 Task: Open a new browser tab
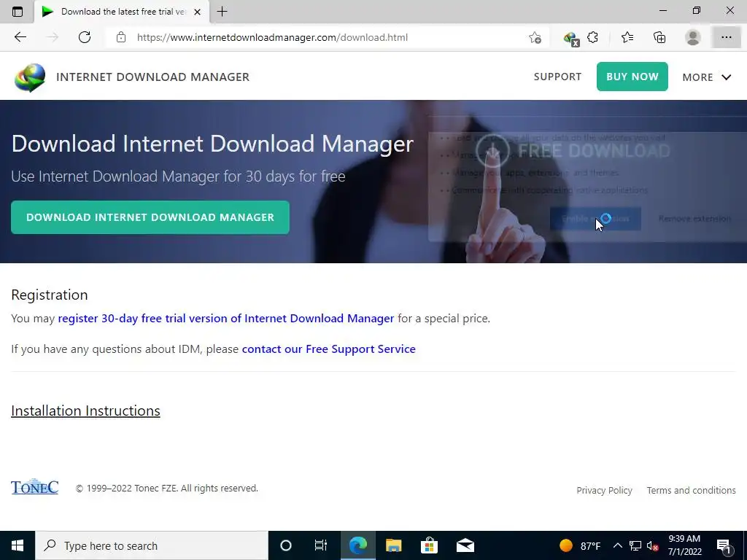click(x=222, y=12)
